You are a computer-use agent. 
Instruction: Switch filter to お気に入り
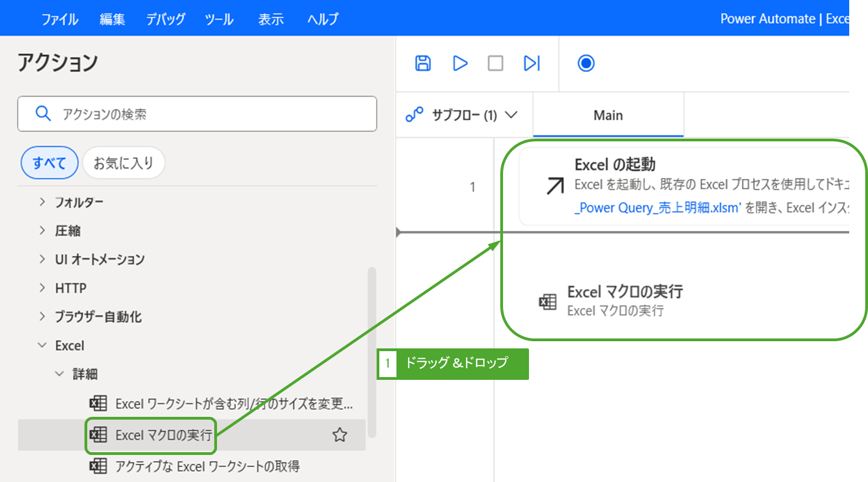[x=124, y=163]
